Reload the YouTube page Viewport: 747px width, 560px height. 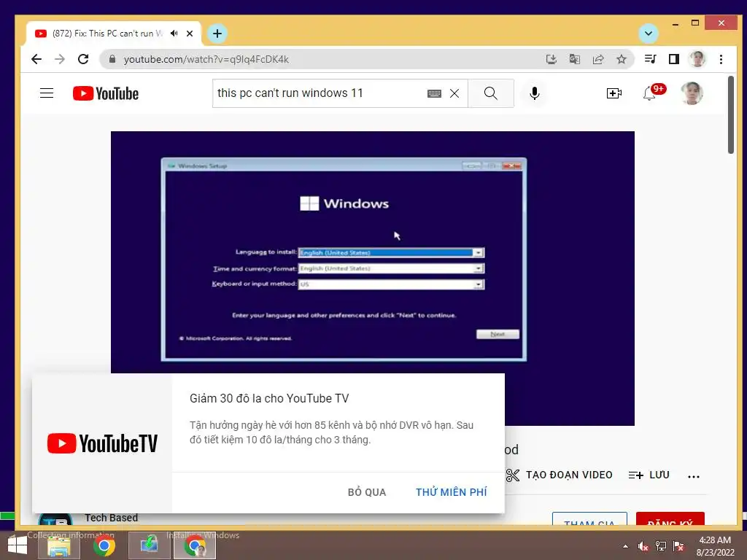[x=83, y=59]
